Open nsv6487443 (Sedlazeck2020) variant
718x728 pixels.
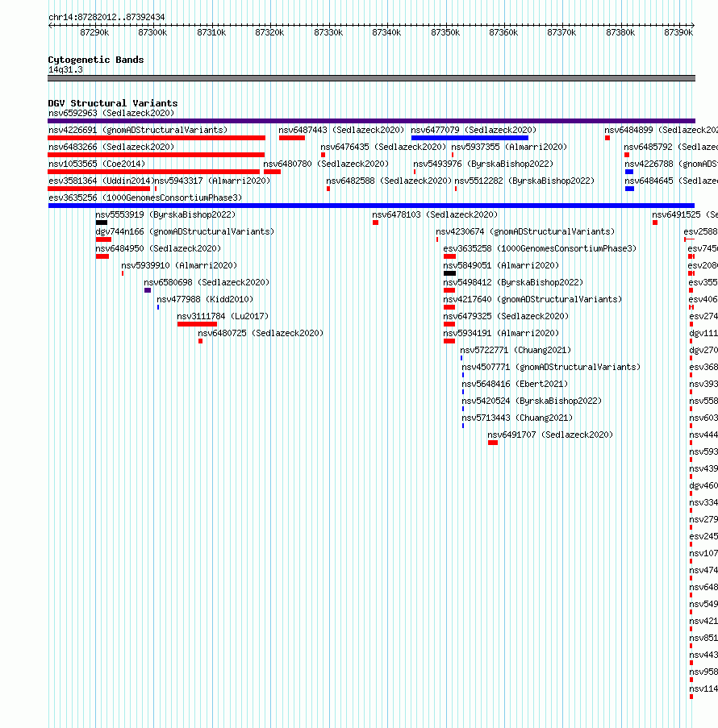click(341, 130)
